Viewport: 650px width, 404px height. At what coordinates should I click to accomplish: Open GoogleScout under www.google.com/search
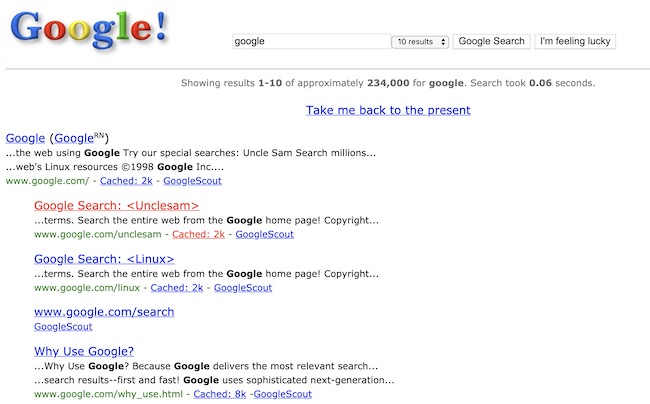point(63,327)
